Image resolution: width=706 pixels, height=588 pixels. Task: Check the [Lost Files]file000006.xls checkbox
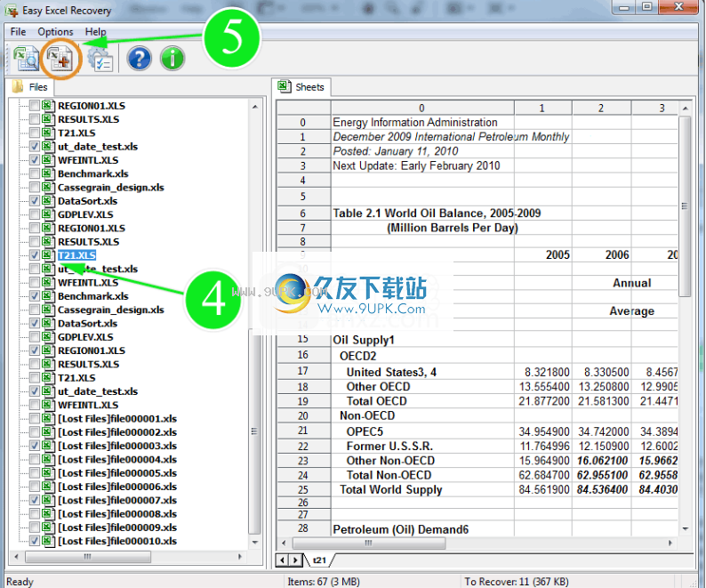pyautogui.click(x=35, y=487)
